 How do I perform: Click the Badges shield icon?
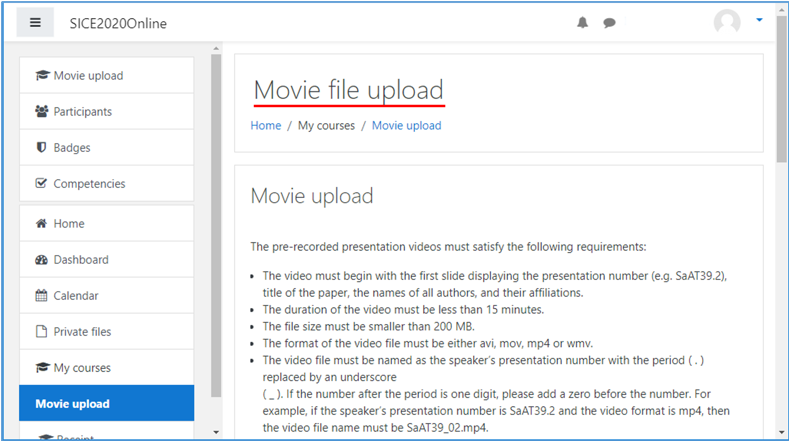(41, 148)
